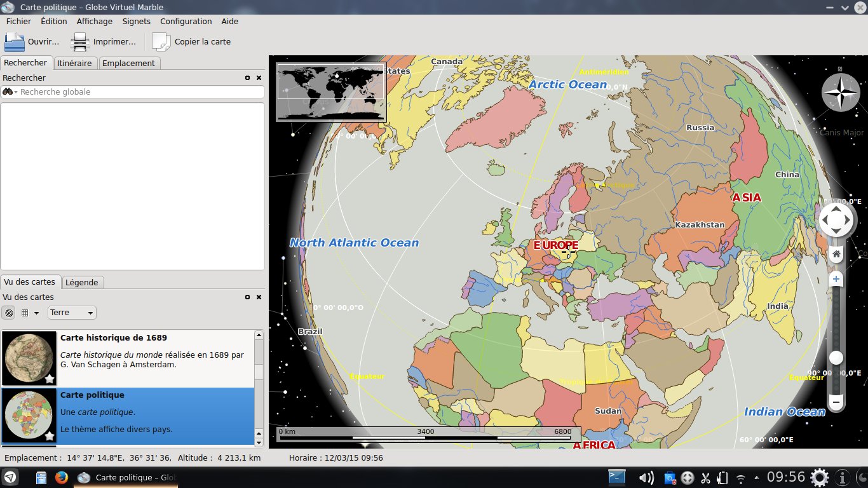Switch to the Emplacement tab
This screenshot has width=868, height=488.
(128, 63)
